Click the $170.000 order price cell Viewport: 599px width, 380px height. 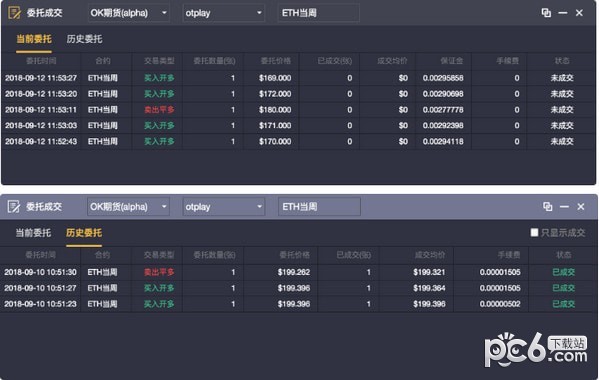(275, 141)
